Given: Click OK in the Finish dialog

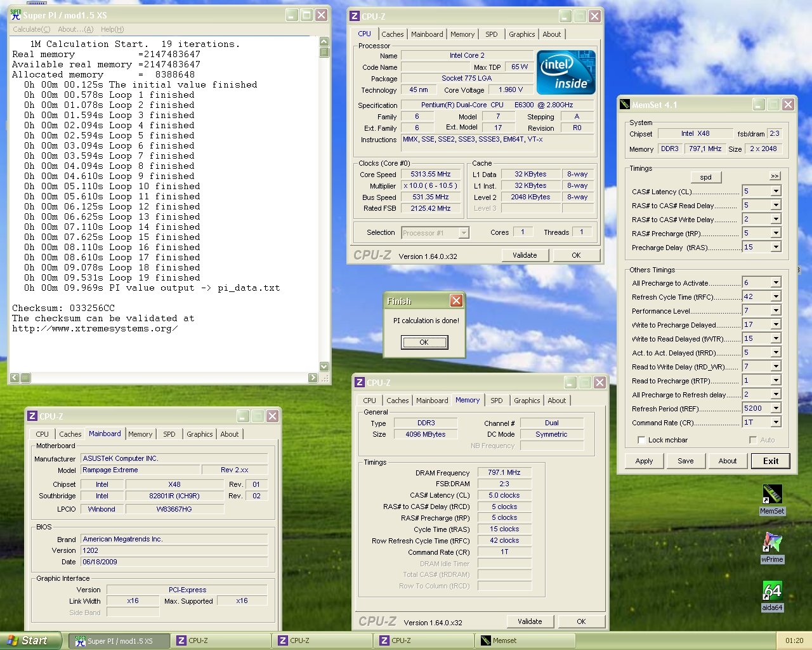Looking at the screenshot, I should coord(424,342).
